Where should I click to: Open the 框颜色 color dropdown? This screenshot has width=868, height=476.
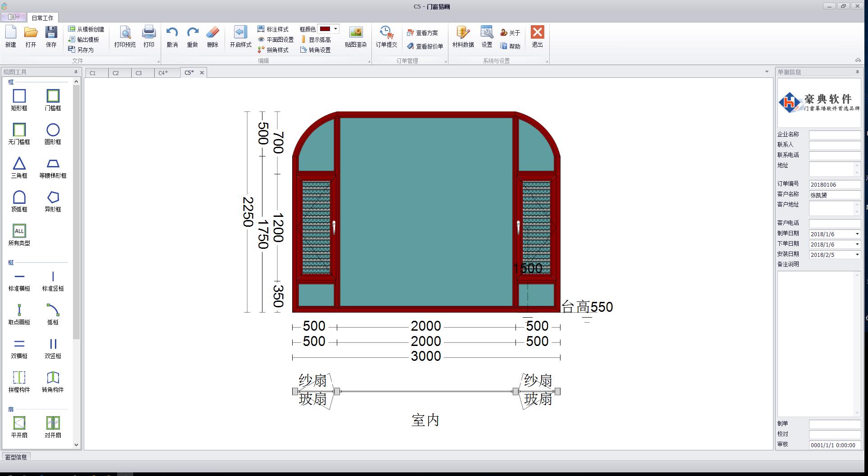(335, 29)
